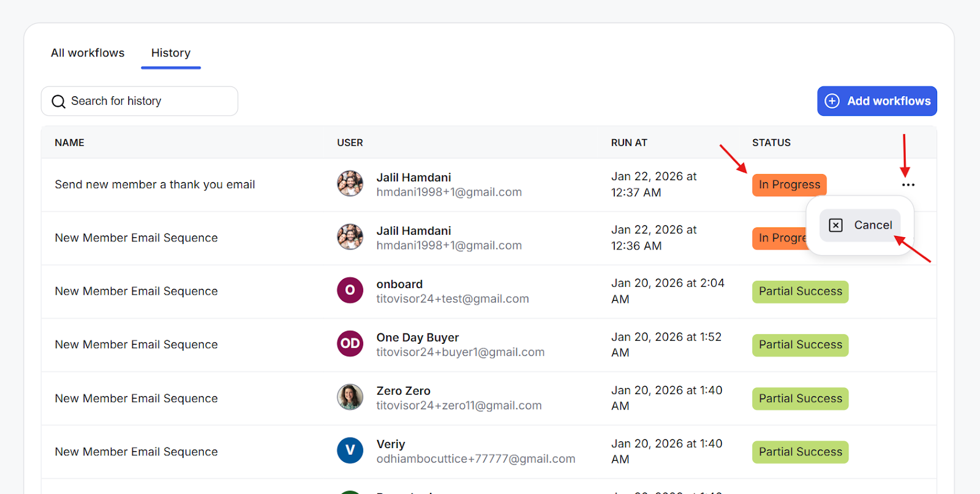Click the user name Veriy

point(391,444)
